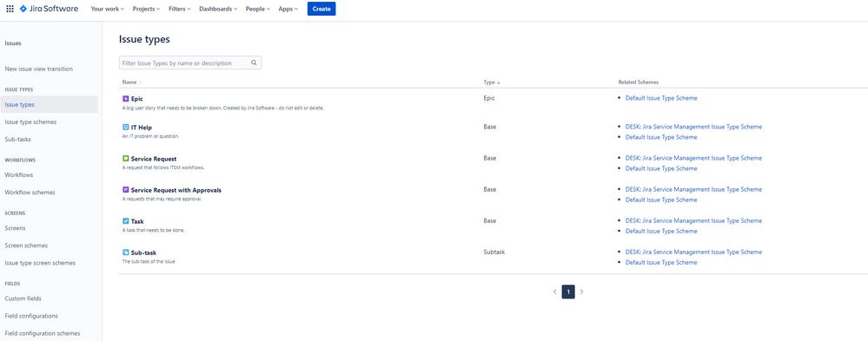868x341 pixels.
Task: Click the Subtask type cell
Action: click(x=494, y=252)
